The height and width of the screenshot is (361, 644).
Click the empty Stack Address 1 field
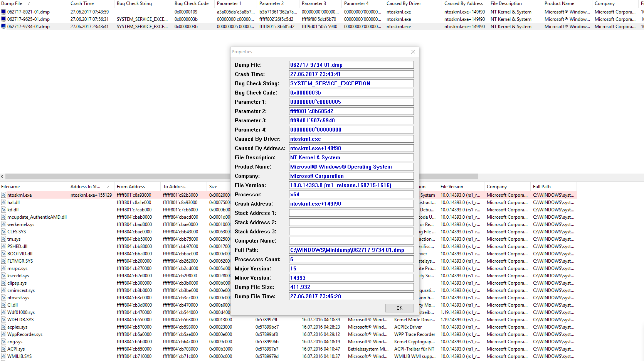coord(351,213)
